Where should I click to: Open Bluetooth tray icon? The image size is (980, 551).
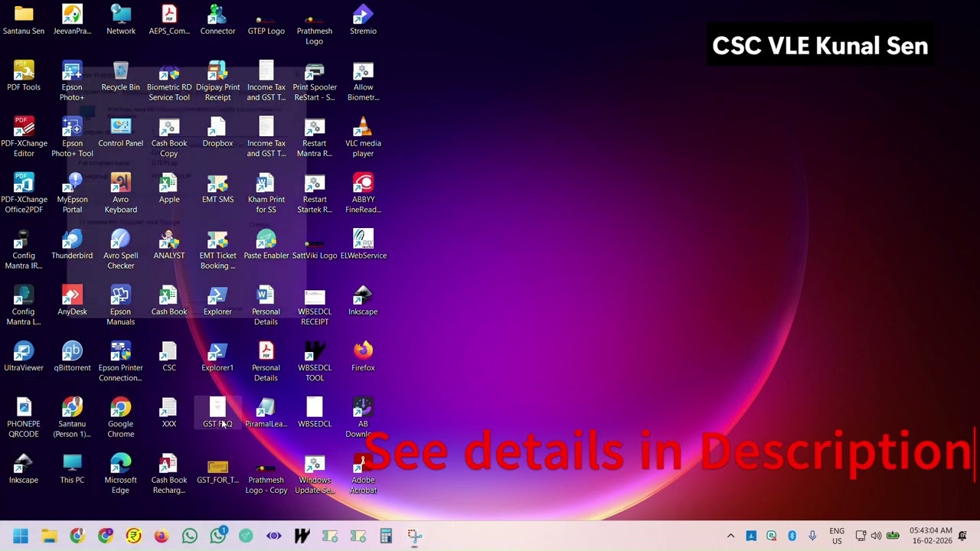click(x=792, y=536)
